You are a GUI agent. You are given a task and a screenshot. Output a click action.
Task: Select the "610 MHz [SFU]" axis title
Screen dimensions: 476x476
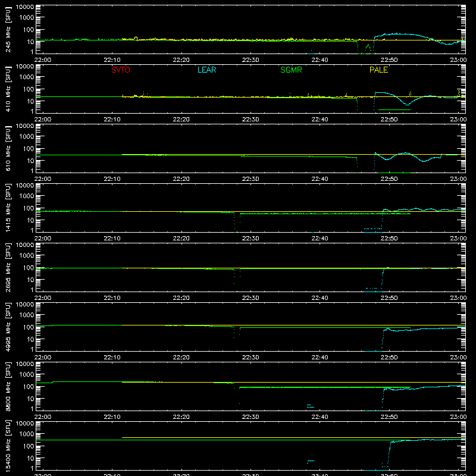pos(8,149)
